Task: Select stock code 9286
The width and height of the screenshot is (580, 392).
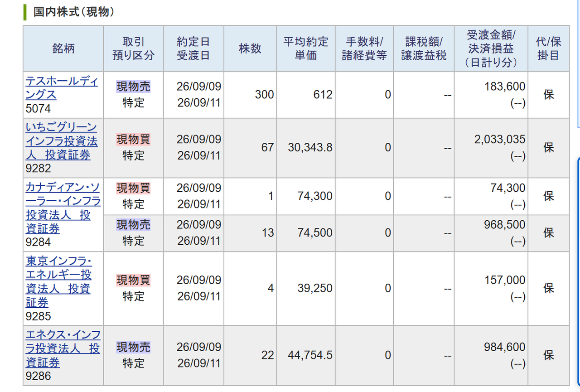Action: [x=39, y=376]
